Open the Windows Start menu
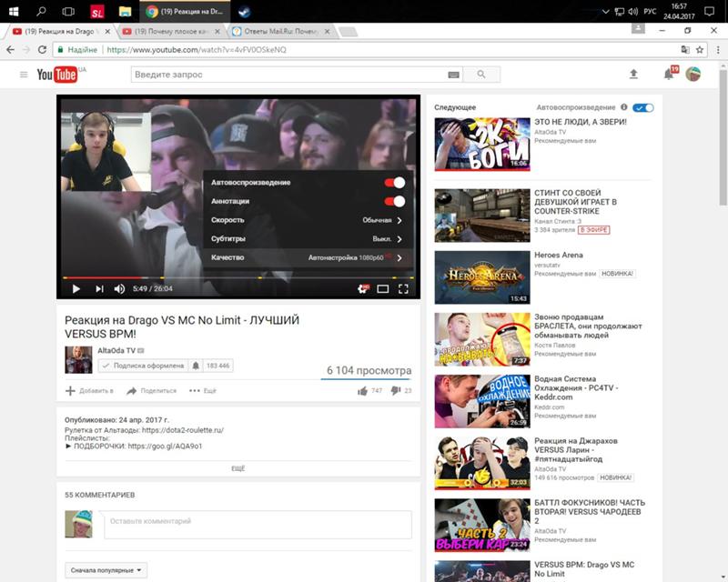Screen dimensions: 728x582 coord(14,12)
